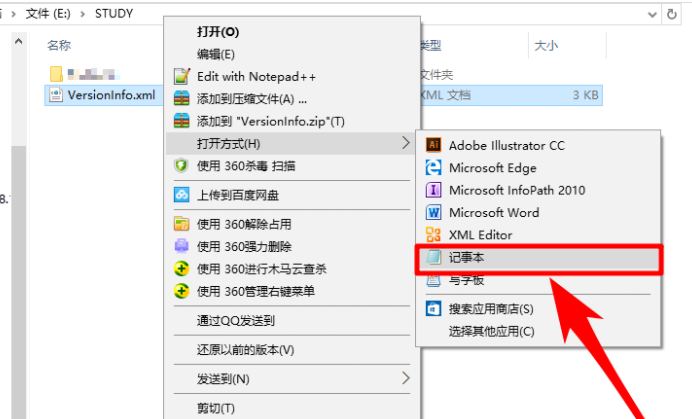
Task: Click the XML Editor icon
Action: [x=433, y=234]
